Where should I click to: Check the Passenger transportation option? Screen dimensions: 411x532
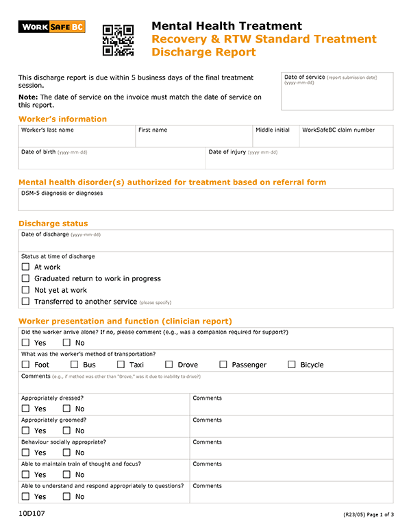(x=223, y=365)
